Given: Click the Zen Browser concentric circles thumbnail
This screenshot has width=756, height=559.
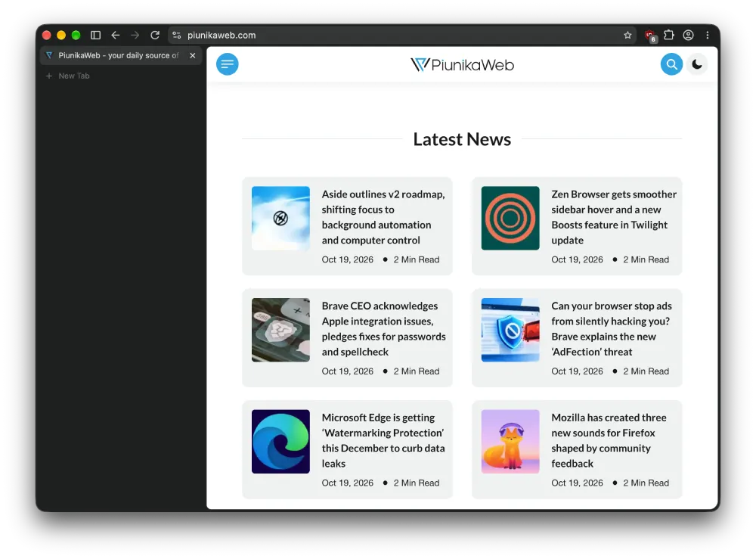Looking at the screenshot, I should (510, 218).
